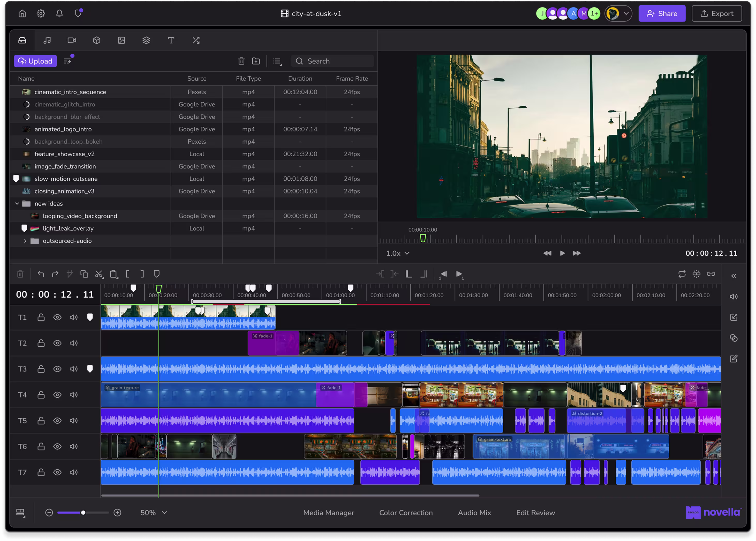Click the scissors cut tool in timeline toolbar
This screenshot has height=541, width=756.
[x=99, y=274]
